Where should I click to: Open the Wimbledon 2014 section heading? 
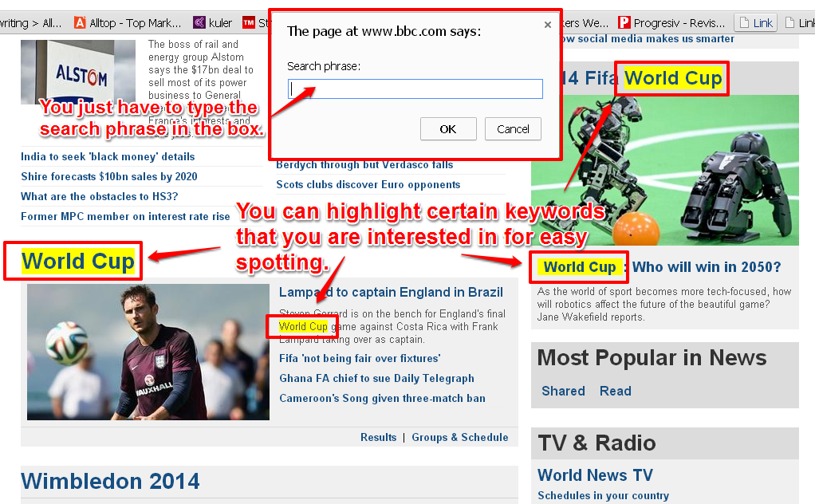coord(110,481)
